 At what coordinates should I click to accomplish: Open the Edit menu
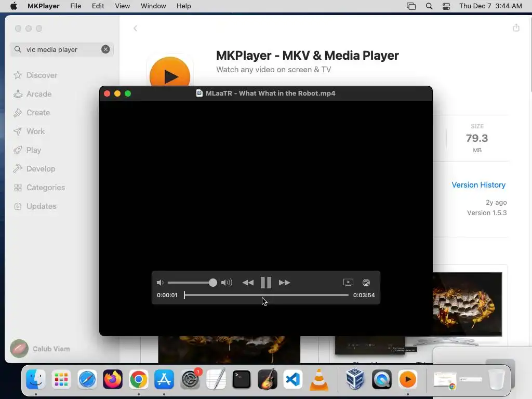pos(98,6)
